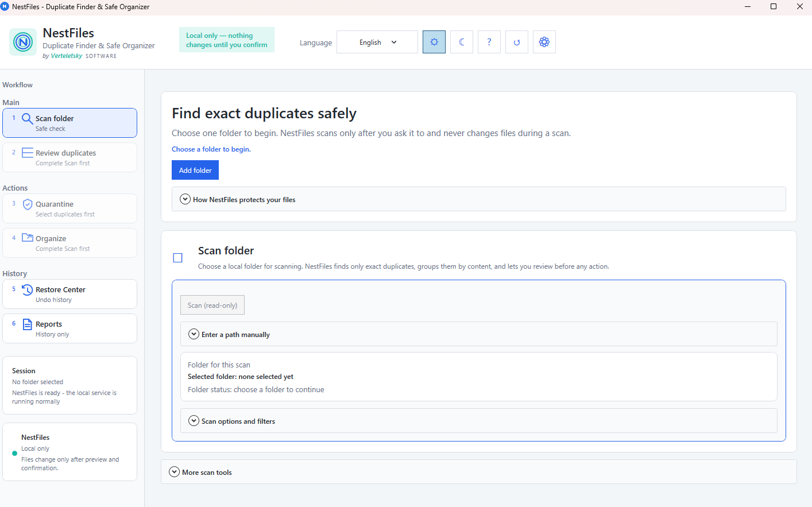Viewport: 812px width, 507px height.
Task: Click the Verteletsky link under app name
Action: pyautogui.click(x=67, y=56)
